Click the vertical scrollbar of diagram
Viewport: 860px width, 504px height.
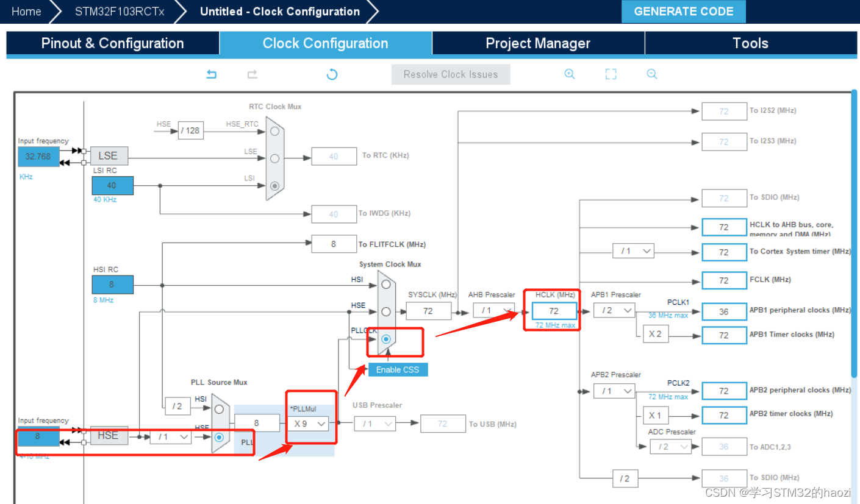pos(853,235)
